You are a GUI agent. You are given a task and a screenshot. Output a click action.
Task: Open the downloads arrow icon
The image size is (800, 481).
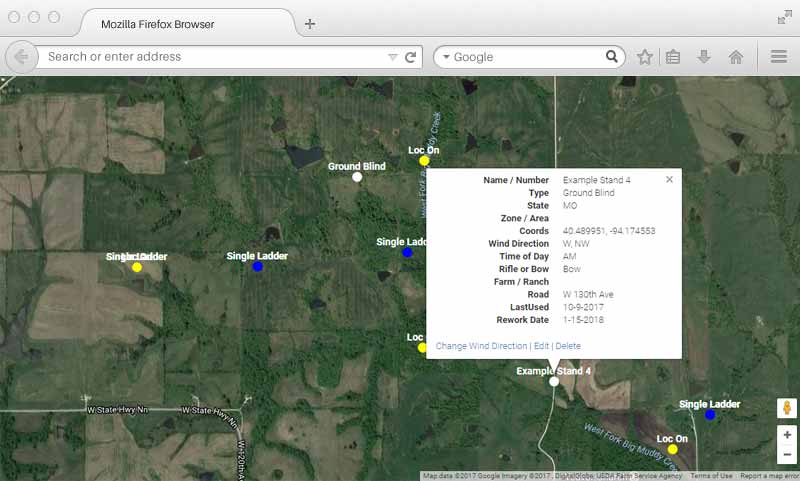704,57
